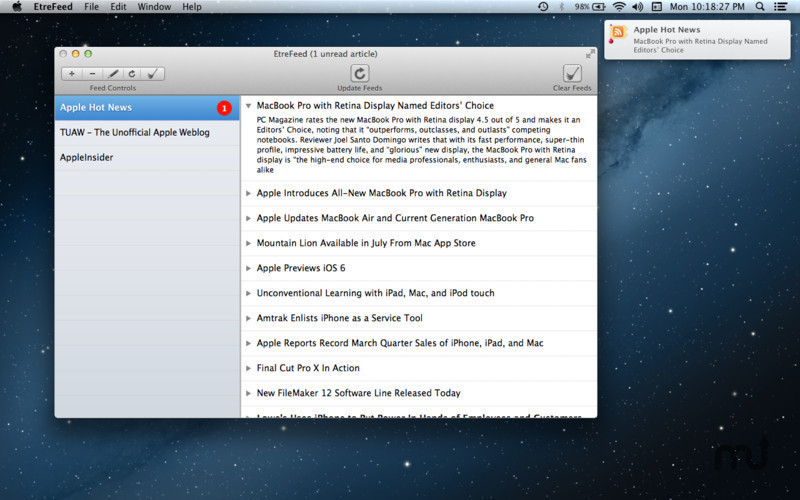Open Notification Center list icon
The height and width of the screenshot is (500, 800).
(780, 7)
